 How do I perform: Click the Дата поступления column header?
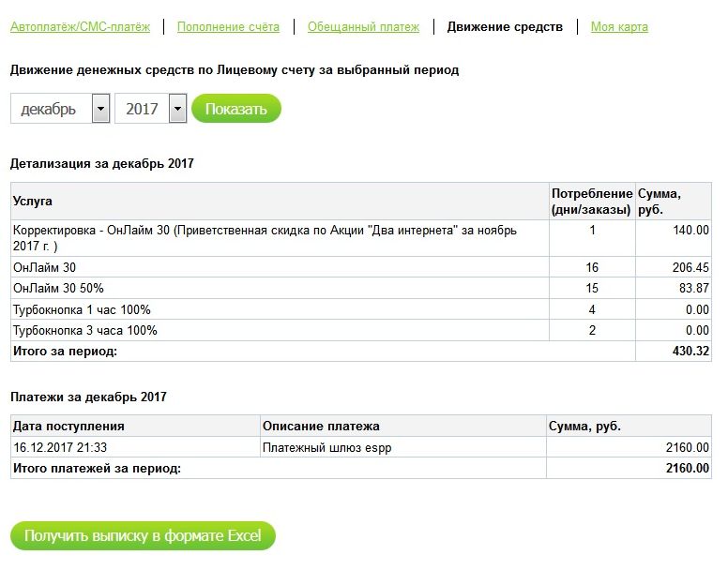(68, 427)
